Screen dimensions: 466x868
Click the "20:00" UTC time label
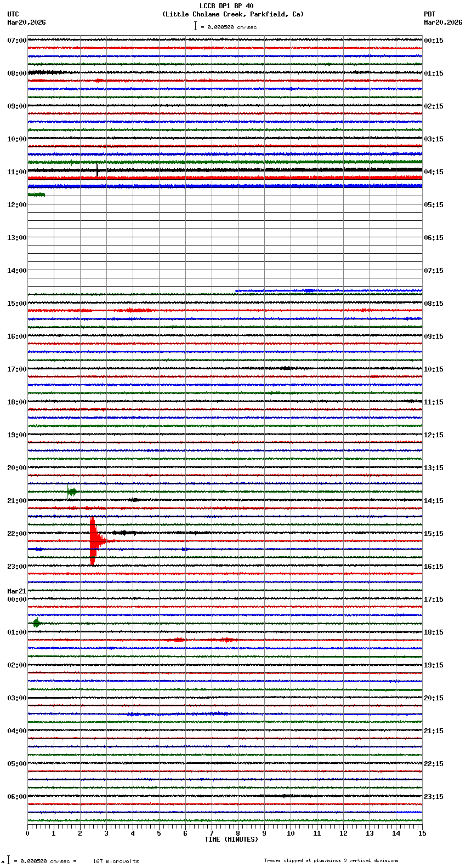17,468
